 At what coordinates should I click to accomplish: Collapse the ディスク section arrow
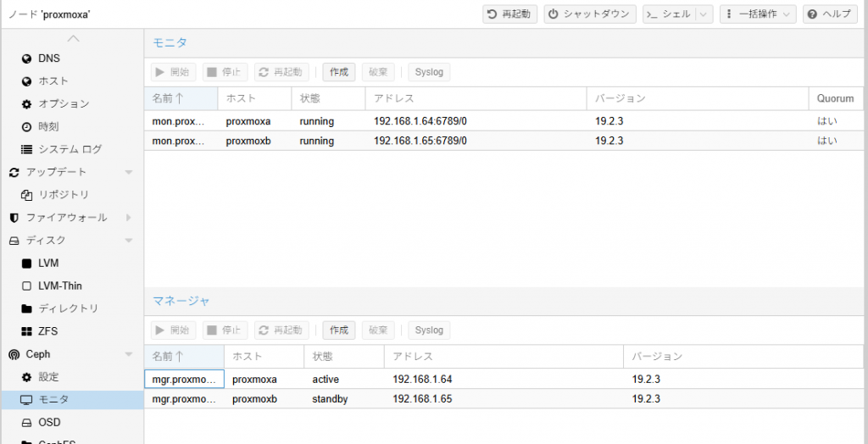(x=129, y=241)
